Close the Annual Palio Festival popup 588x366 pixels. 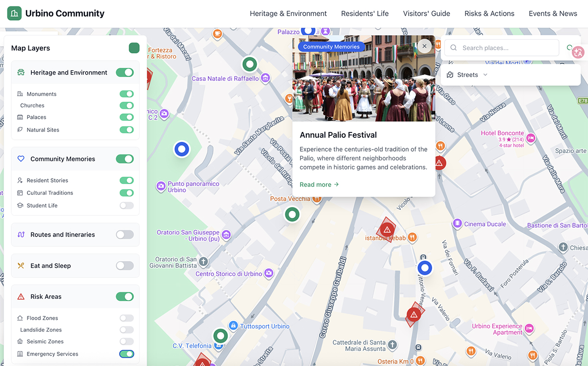pos(424,46)
